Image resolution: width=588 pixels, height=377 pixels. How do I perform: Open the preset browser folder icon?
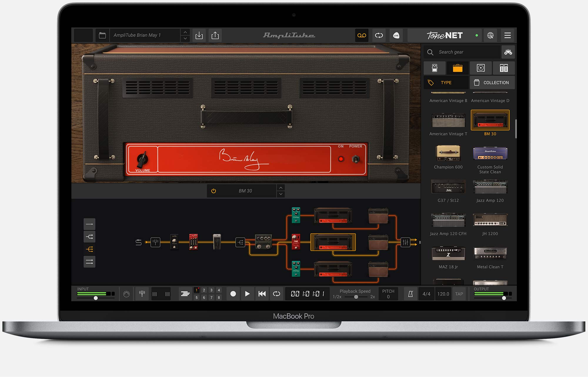pos(102,36)
